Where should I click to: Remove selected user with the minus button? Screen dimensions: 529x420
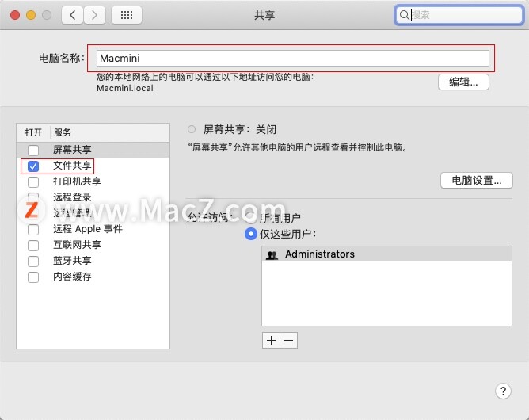289,340
